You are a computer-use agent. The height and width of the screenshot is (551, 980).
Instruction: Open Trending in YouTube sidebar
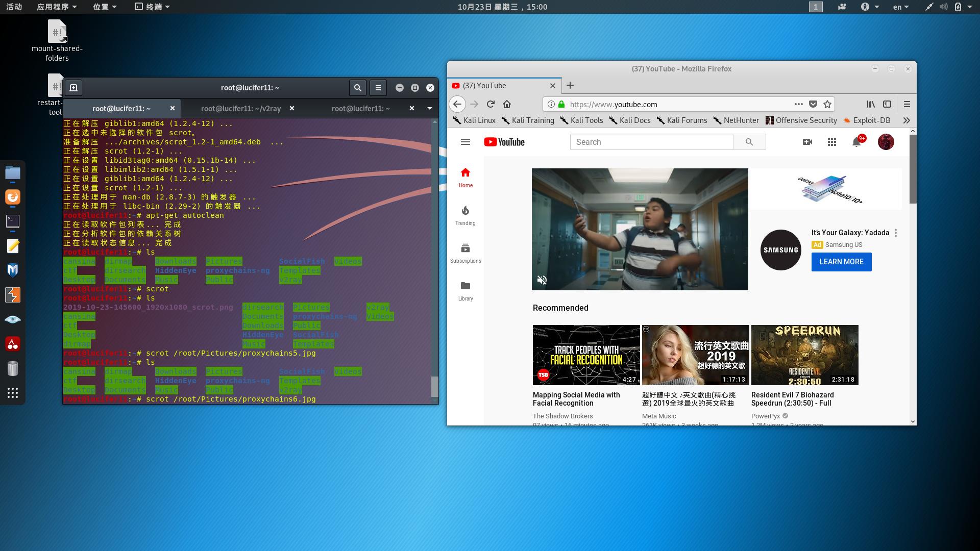tap(465, 215)
